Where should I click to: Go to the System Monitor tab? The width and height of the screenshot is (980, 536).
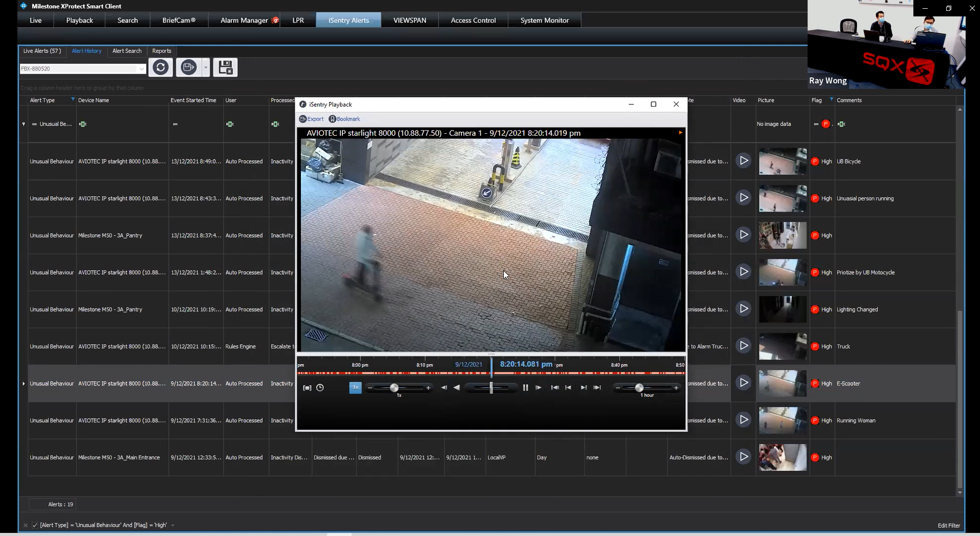click(544, 20)
